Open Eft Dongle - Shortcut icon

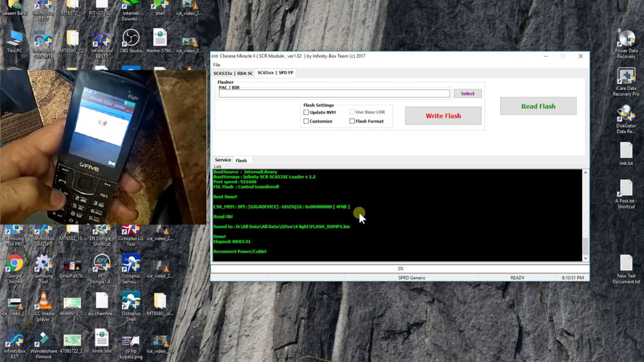tap(102, 235)
